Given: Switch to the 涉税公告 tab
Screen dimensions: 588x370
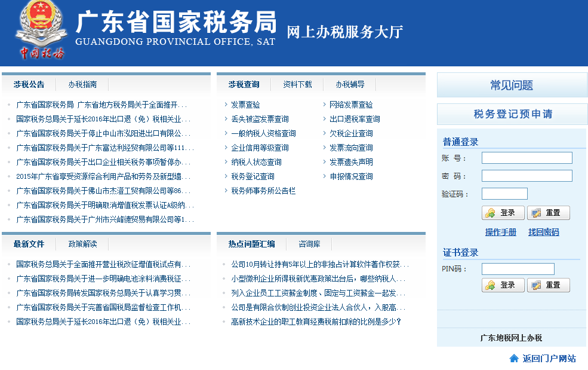Looking at the screenshot, I should tap(29, 84).
